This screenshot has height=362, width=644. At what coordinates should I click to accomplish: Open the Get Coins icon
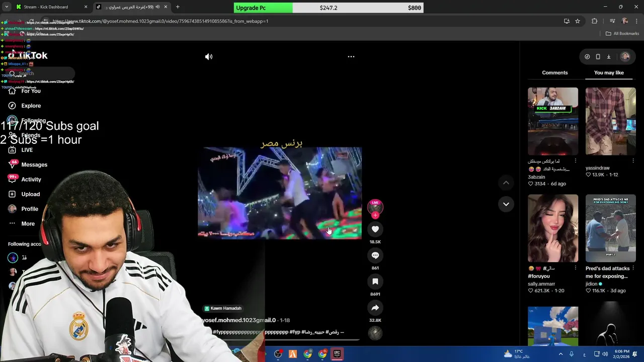pyautogui.click(x=587, y=57)
